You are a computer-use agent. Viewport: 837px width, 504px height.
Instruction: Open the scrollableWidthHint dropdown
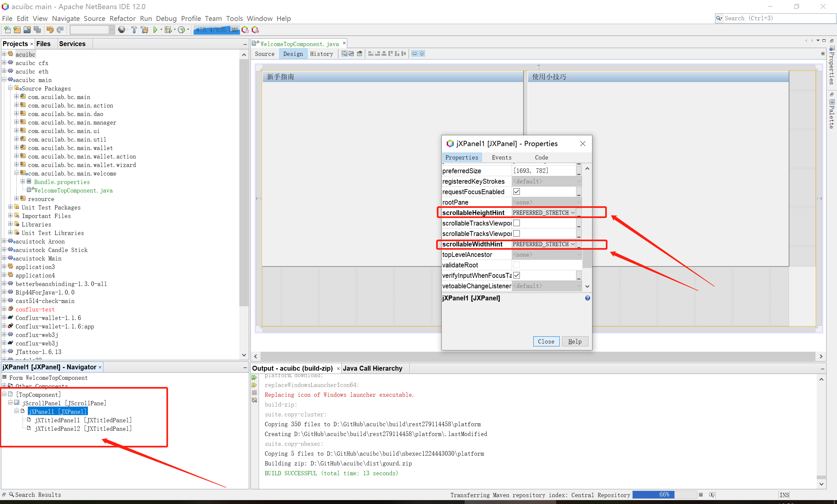pos(573,244)
